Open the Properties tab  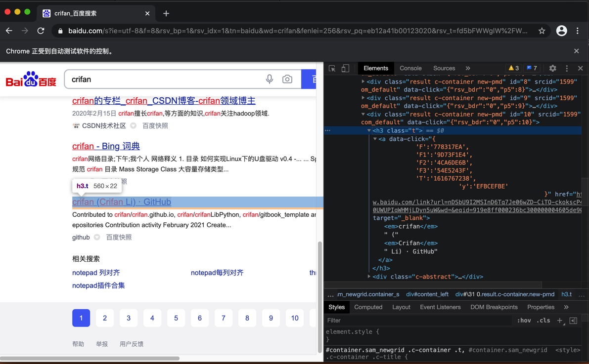coord(541,307)
